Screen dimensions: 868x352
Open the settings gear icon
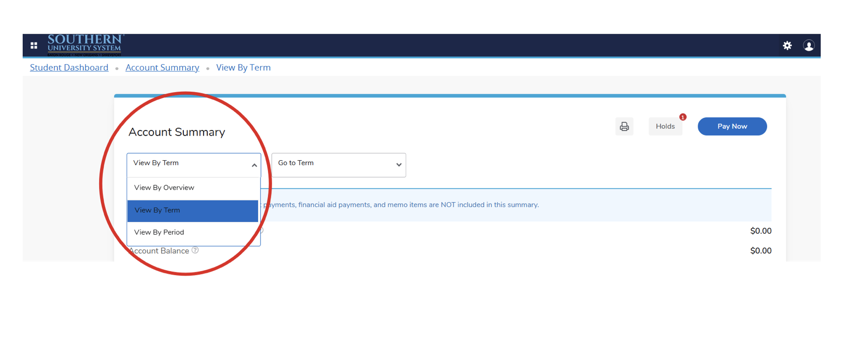click(x=787, y=45)
